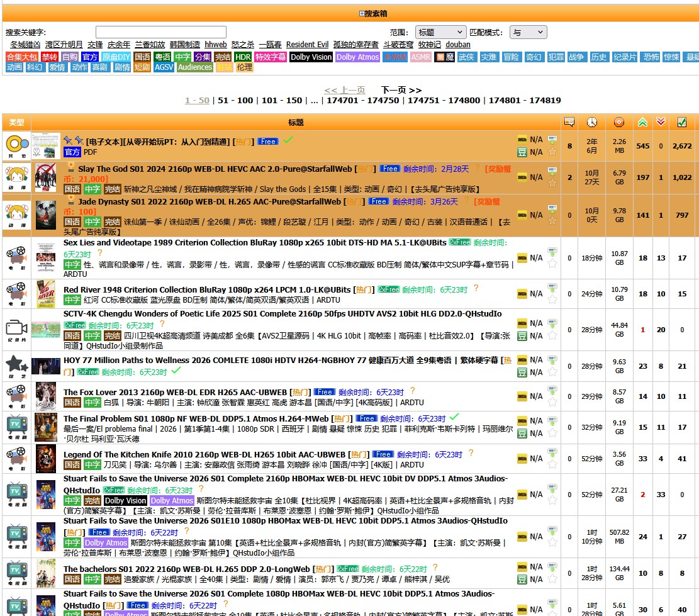Sort by completed checkmark icon
699x616 pixels.
click(x=681, y=122)
